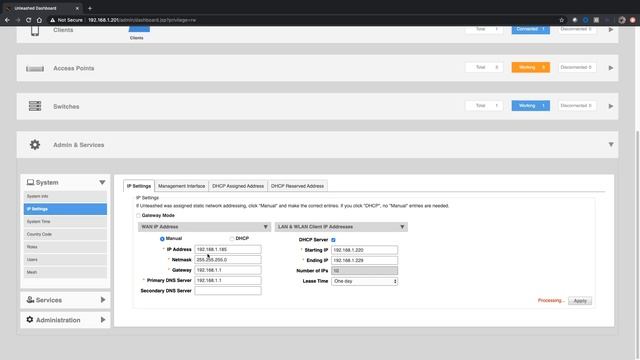
Task: Click the browser forward arrow
Action: tap(18, 20)
